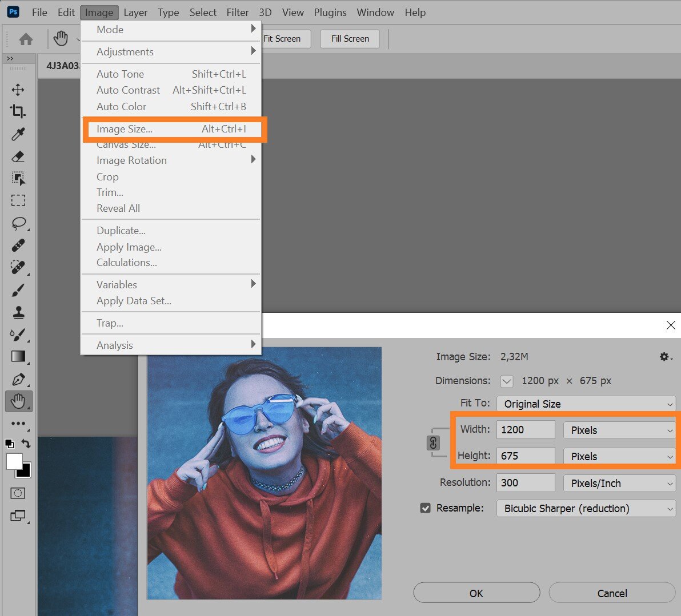681x616 pixels.
Task: Choose Trim from the Image menu
Action: coord(171,192)
